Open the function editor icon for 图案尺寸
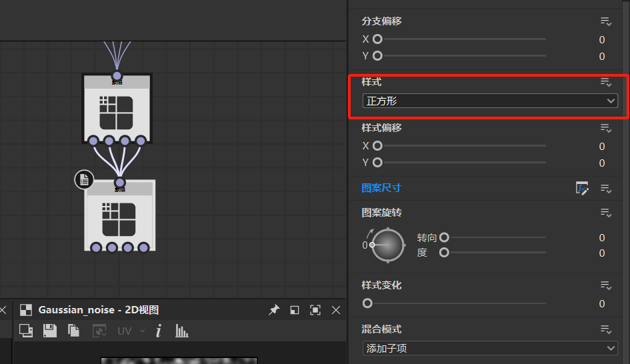630x364 pixels. point(582,188)
